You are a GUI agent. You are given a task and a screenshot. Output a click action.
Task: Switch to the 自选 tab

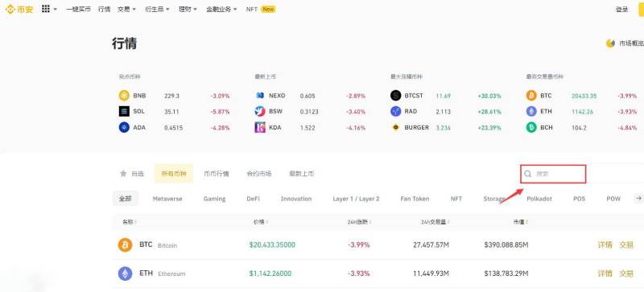132,174
